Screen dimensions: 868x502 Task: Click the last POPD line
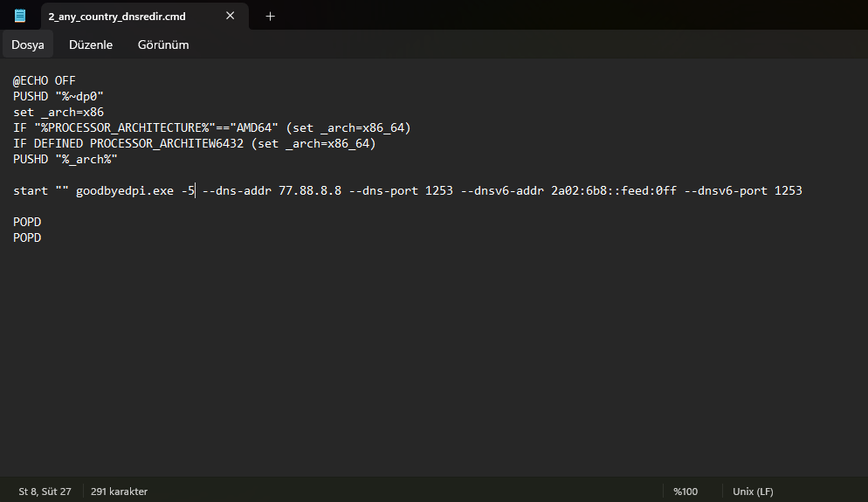click(x=27, y=237)
